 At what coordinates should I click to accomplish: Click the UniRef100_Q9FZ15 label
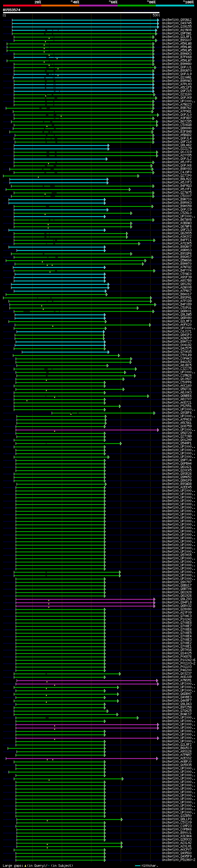click(x=177, y=91)
